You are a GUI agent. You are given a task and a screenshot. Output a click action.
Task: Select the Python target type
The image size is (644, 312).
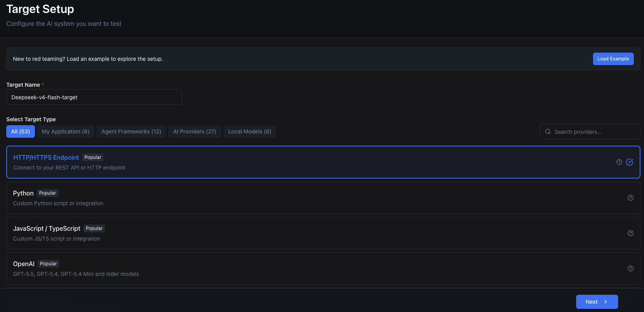click(323, 198)
